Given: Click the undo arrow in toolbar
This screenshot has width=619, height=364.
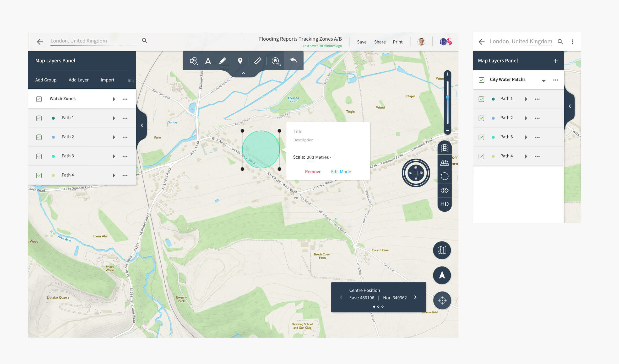Looking at the screenshot, I should pos(293,60).
